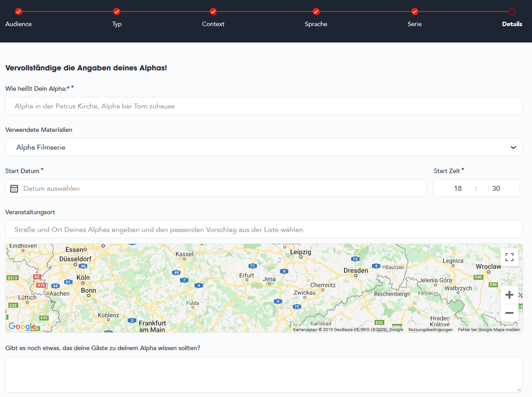
Task: Click Erfurt on the map
Action: coord(247,275)
